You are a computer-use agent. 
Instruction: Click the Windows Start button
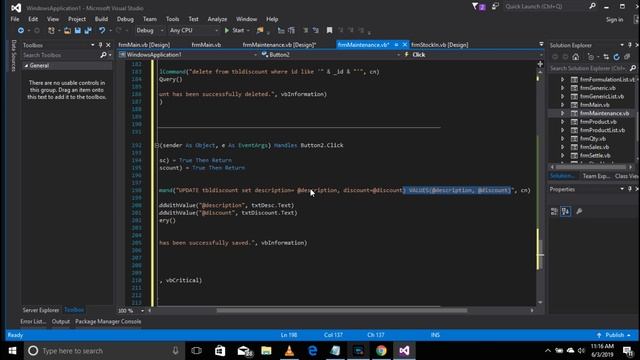12,351
